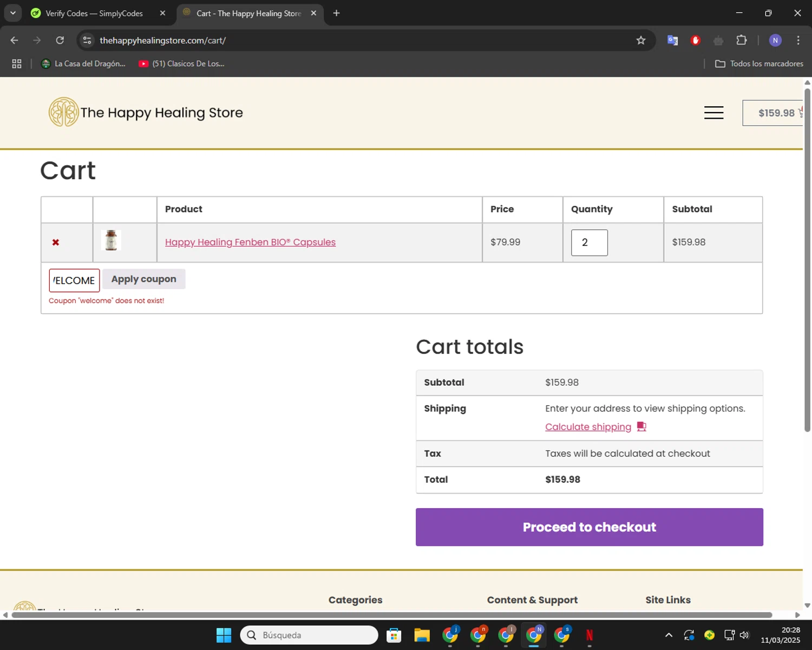812x650 pixels.
Task: Open the $159.98 cart button in header
Action: tap(774, 113)
